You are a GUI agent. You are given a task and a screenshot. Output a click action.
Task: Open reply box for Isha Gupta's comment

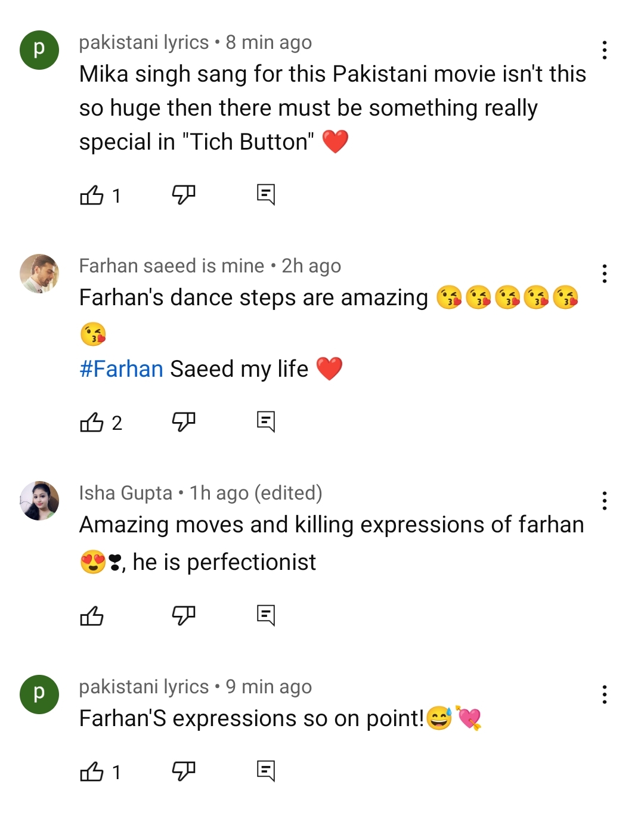coord(267,614)
